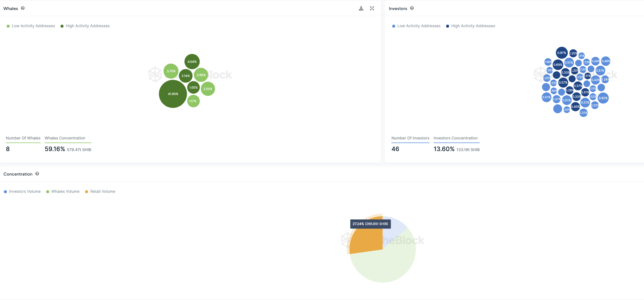The height and width of the screenshot is (300, 644).
Task: Hide Whales Volume in the Concentration legend
Action: 63,191
